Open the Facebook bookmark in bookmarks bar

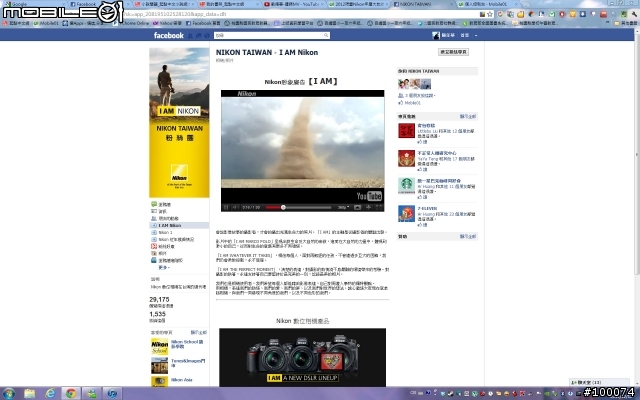click(x=203, y=23)
